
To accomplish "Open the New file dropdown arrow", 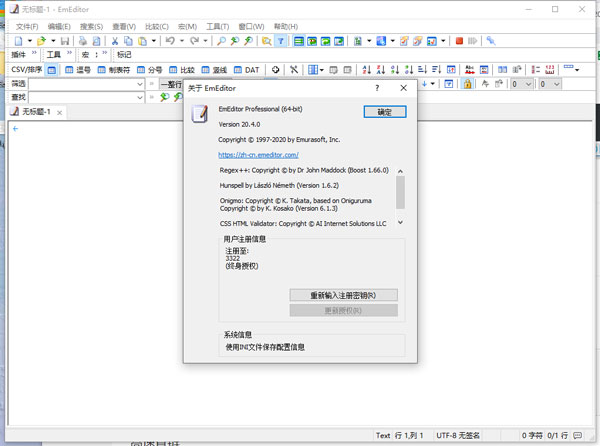I will 29,41.
